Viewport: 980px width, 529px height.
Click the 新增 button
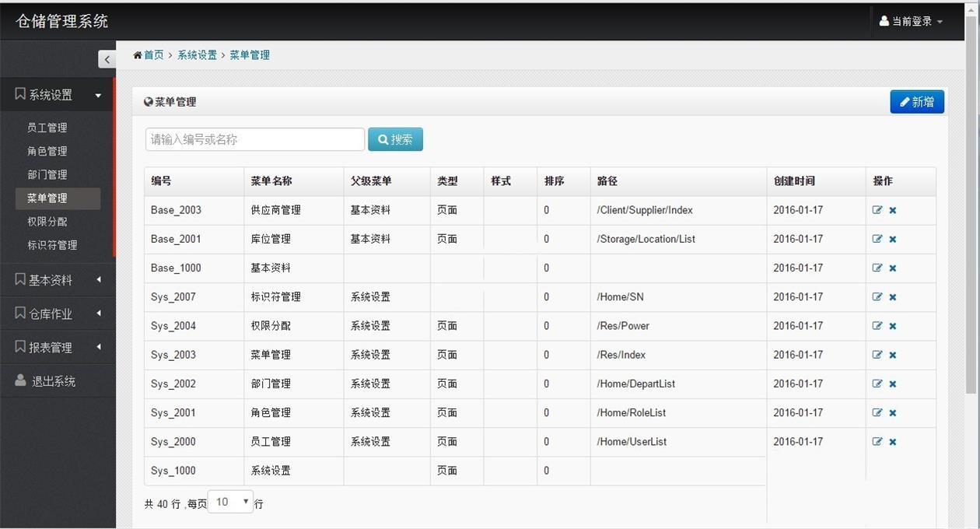(x=917, y=102)
